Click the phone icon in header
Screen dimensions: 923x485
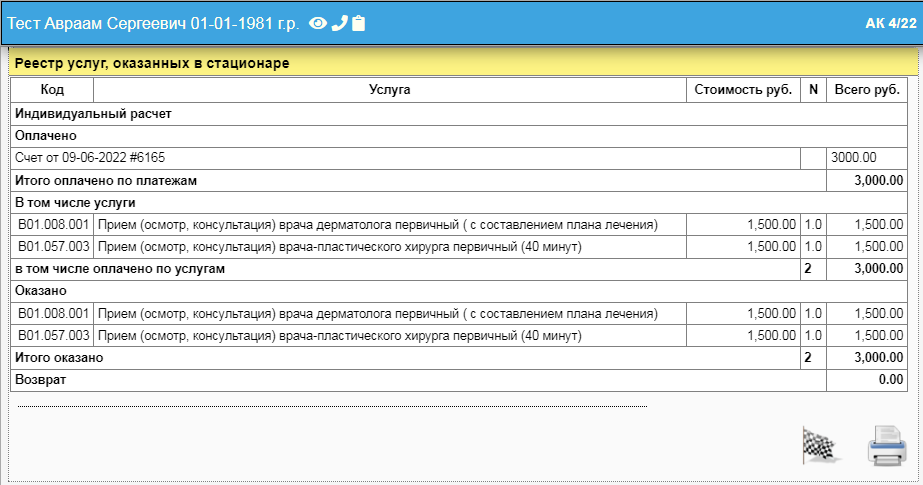click(x=339, y=23)
